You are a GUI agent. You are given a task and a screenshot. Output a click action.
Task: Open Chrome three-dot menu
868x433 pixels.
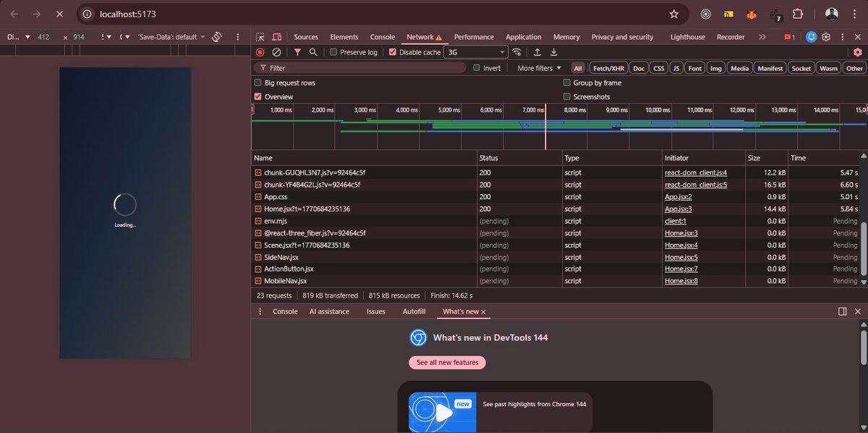pyautogui.click(x=855, y=14)
